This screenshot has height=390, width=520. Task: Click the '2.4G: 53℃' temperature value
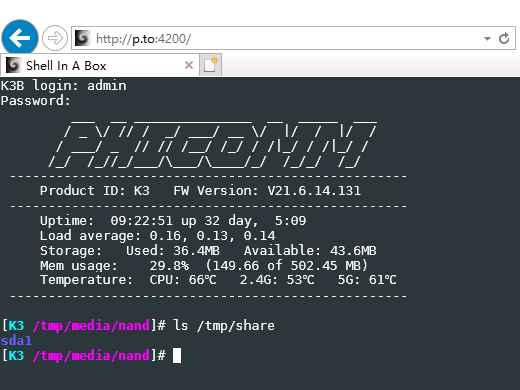(x=277, y=280)
